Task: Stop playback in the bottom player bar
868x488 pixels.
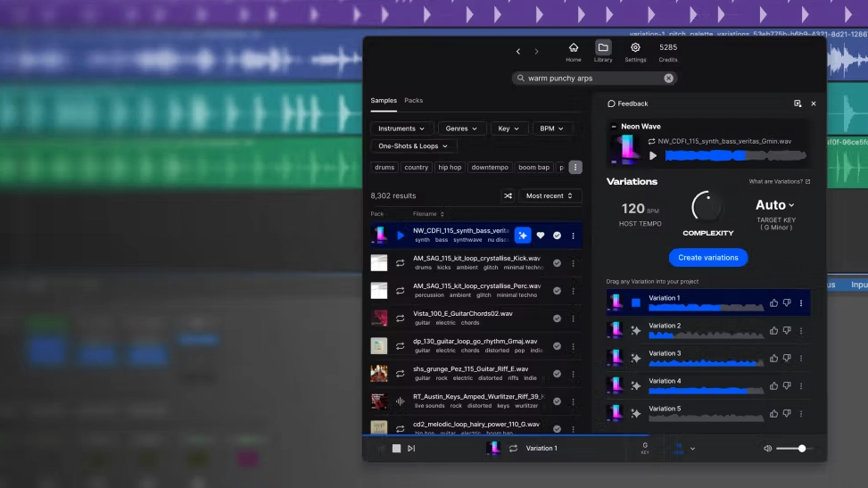Action: coord(396,449)
